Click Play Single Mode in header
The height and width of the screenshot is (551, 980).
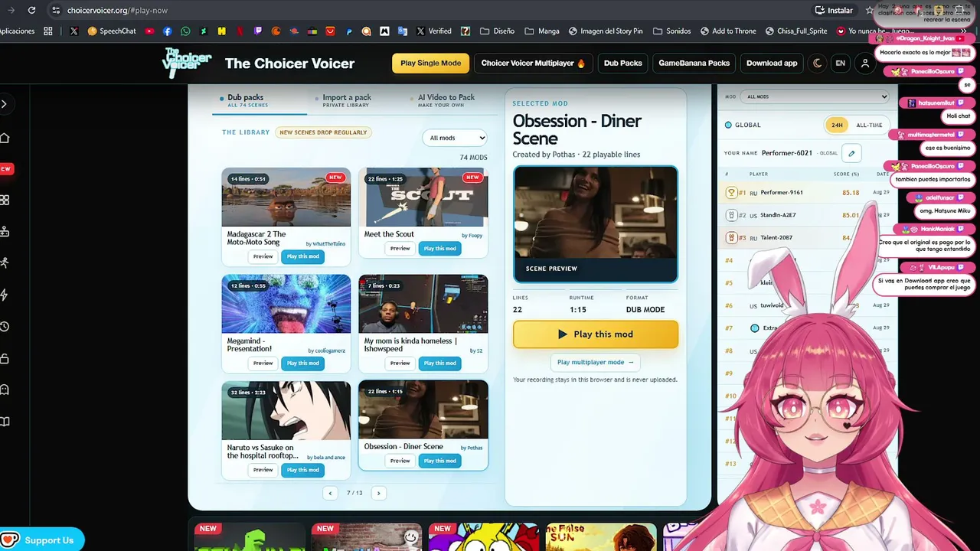pos(430,63)
